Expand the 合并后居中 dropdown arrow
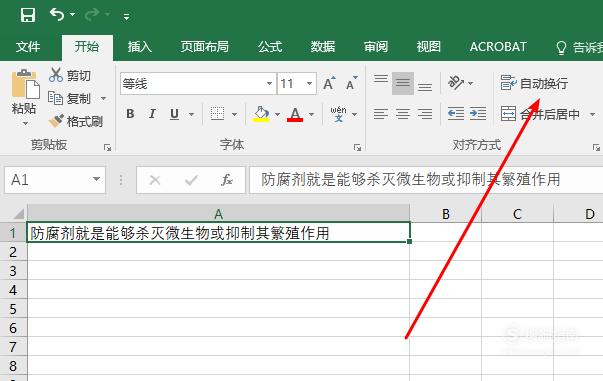The height and width of the screenshot is (381, 603). click(593, 114)
